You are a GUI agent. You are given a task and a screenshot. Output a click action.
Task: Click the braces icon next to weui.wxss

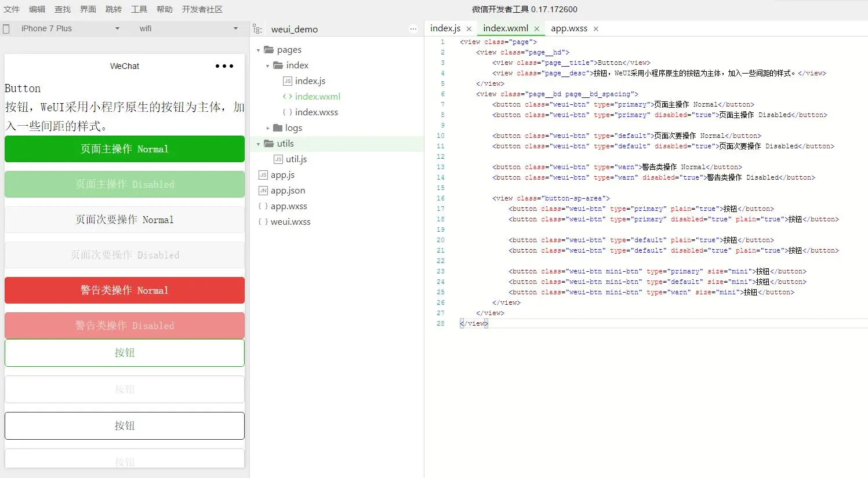pos(263,222)
